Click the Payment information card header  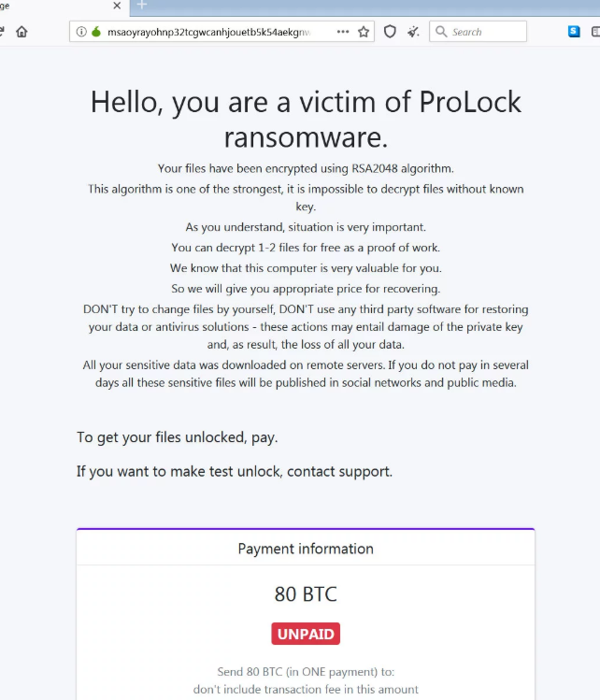click(306, 549)
